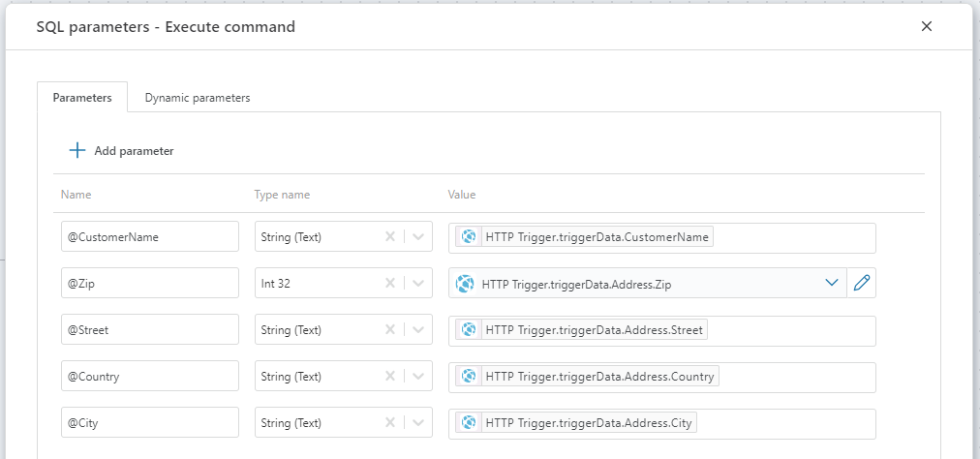Screen dimensions: 980x459
Task: Open type dropdown for @CustomerName
Action: click(x=418, y=236)
